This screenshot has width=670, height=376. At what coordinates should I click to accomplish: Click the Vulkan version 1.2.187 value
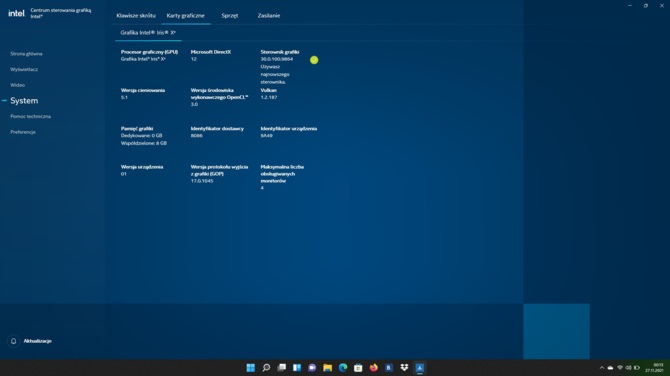pos(269,97)
